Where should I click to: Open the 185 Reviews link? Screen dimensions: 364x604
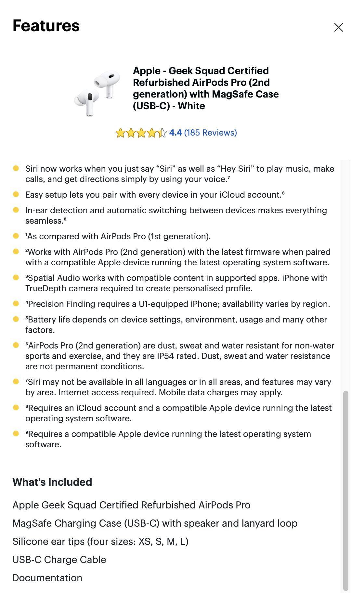point(210,133)
